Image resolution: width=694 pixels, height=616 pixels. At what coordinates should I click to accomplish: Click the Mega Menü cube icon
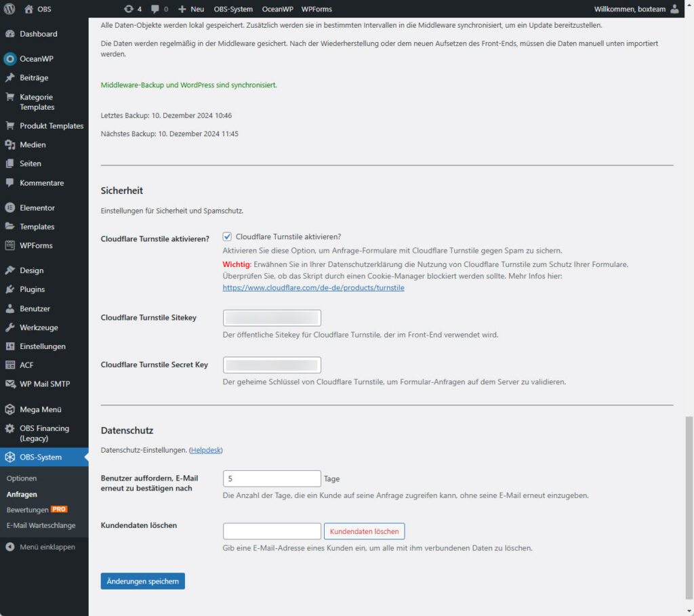9,409
